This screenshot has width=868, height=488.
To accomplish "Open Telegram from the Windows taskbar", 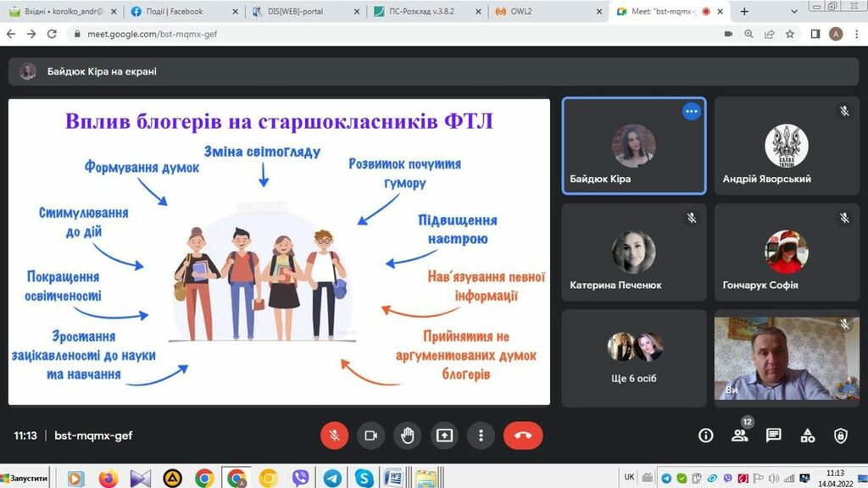I will tap(332, 478).
